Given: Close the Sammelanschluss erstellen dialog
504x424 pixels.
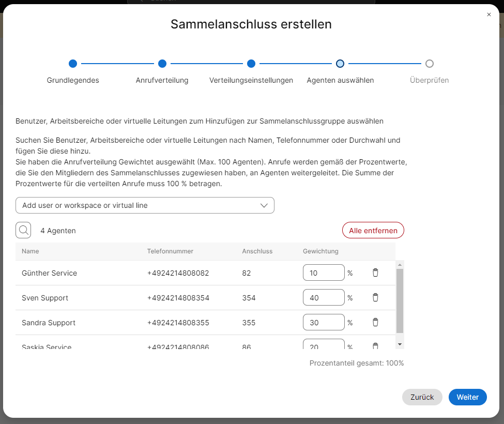Looking at the screenshot, I should pyautogui.click(x=489, y=14).
